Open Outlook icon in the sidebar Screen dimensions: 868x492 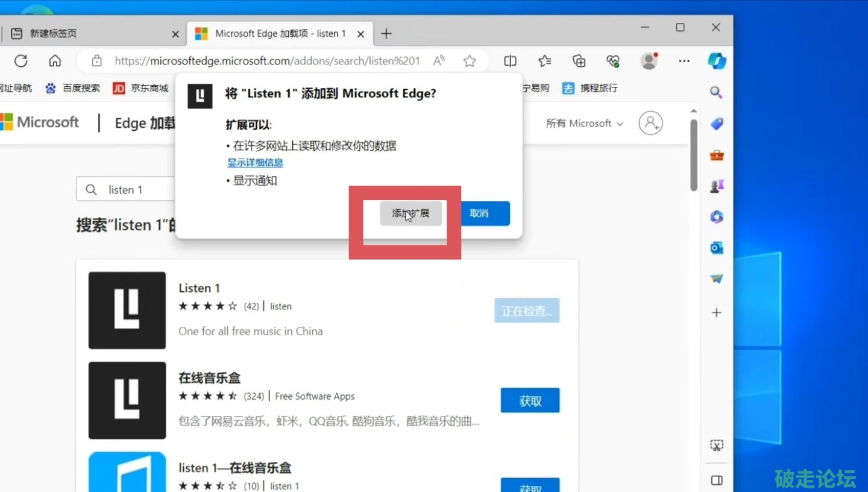point(716,248)
